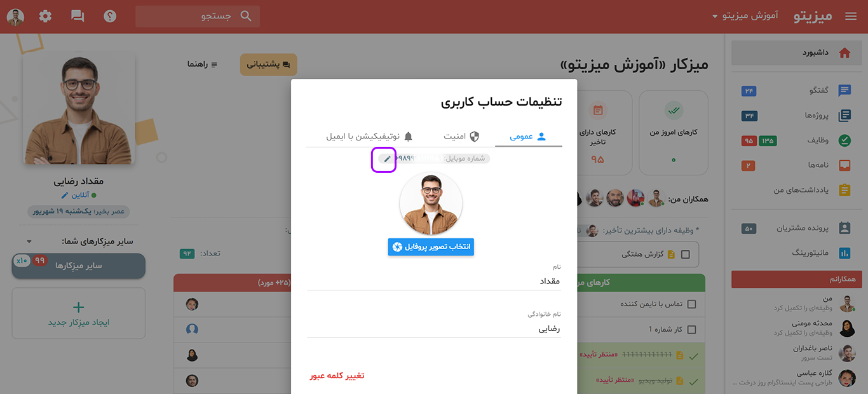Click the settings gear icon in header

coord(45,17)
